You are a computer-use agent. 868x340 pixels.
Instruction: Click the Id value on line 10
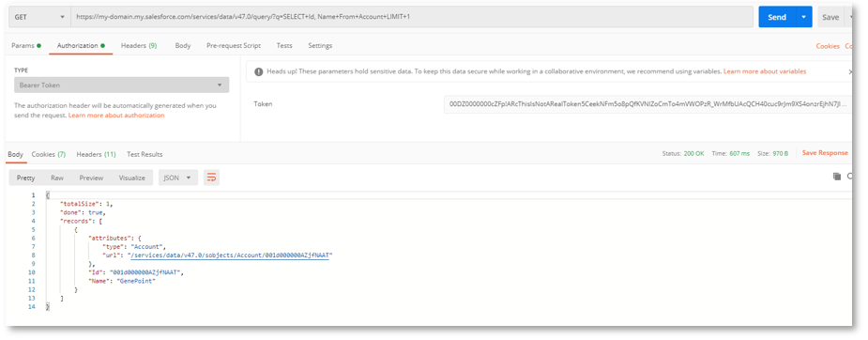pos(146,272)
